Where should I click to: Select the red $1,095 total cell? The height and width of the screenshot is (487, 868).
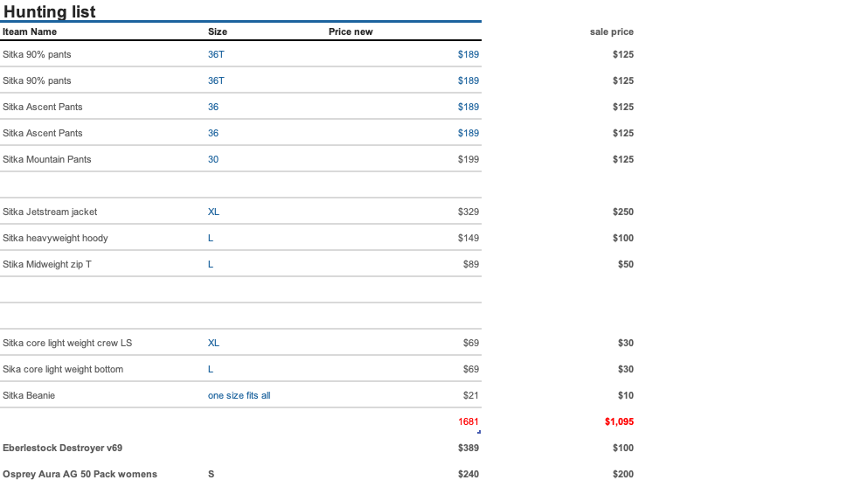pos(619,421)
